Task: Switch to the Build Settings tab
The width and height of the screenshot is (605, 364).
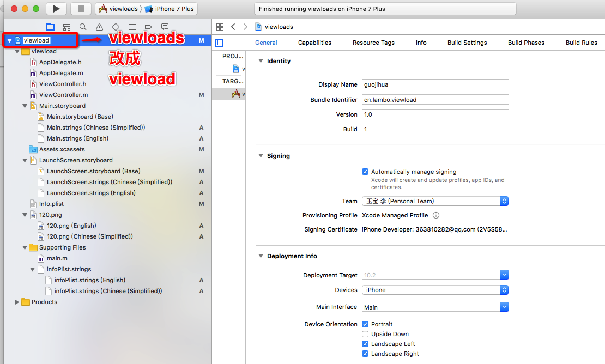Action: pos(467,43)
